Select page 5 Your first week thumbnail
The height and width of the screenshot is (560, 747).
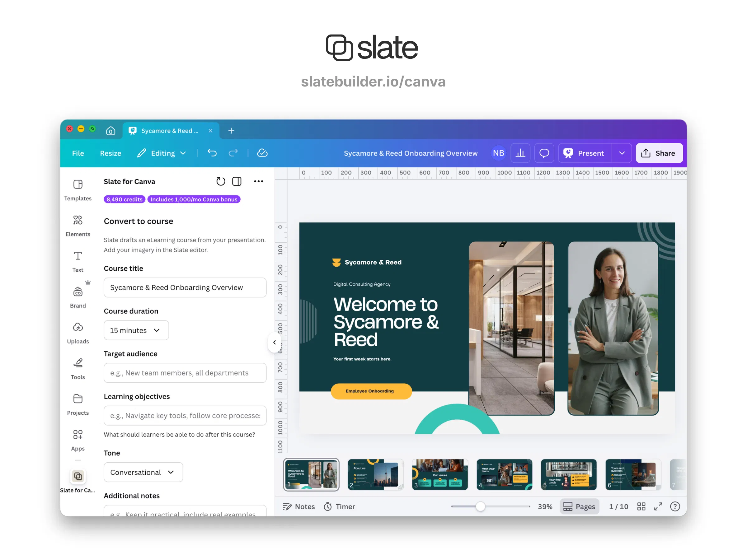point(569,474)
